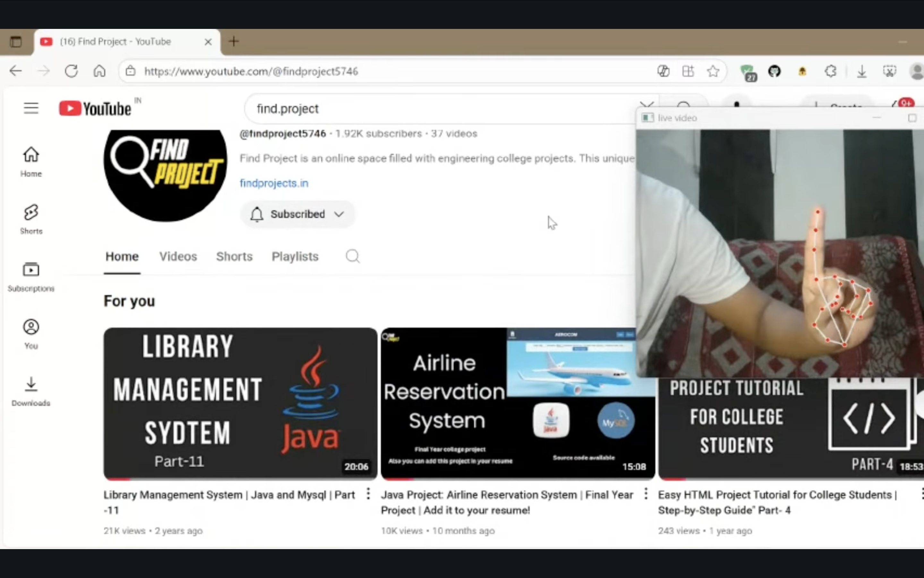Open a new browser tab

234,41
